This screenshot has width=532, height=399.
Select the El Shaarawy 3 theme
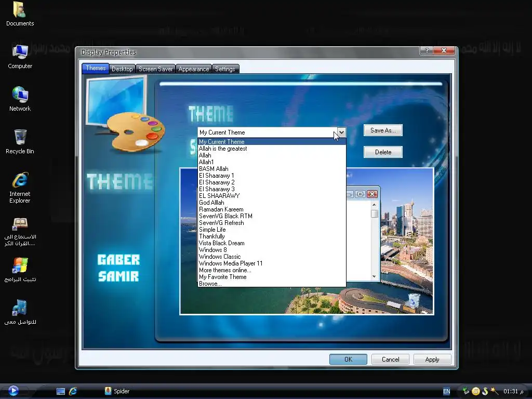point(272,189)
